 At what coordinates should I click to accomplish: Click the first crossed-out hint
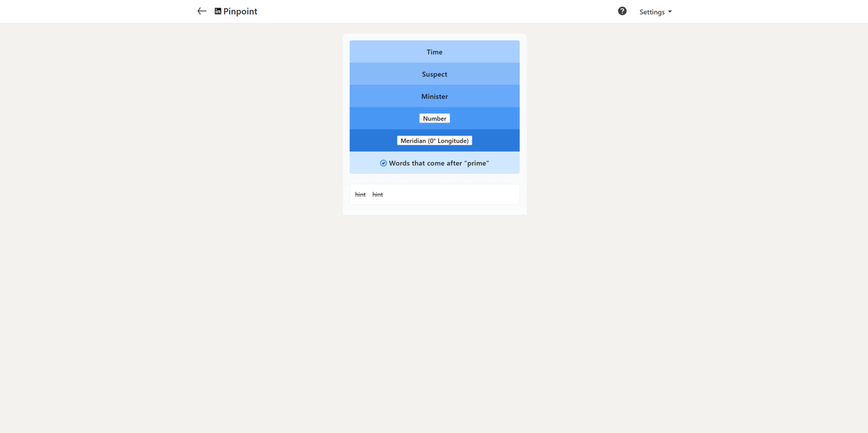(360, 195)
